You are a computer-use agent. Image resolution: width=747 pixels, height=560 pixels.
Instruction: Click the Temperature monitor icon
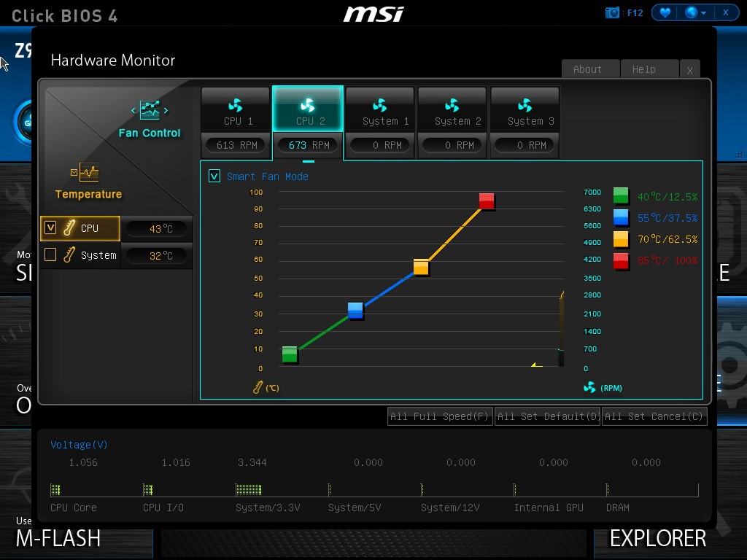88,173
